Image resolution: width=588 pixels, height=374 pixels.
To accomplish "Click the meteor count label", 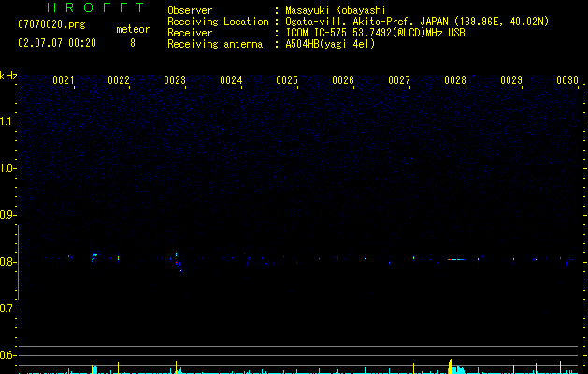I will click(x=133, y=29).
